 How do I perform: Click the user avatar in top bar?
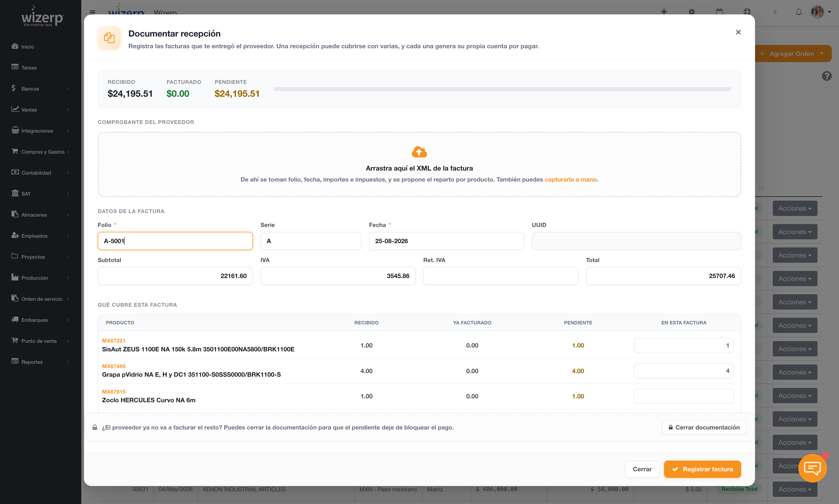pos(817,12)
